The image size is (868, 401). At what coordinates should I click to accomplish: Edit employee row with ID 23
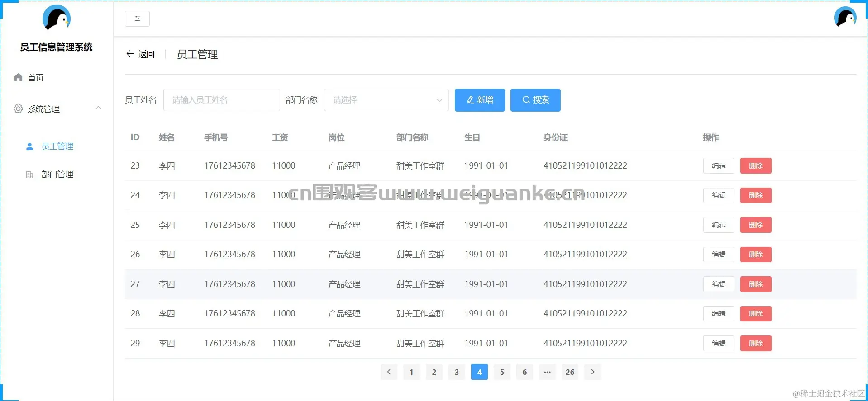719,166
